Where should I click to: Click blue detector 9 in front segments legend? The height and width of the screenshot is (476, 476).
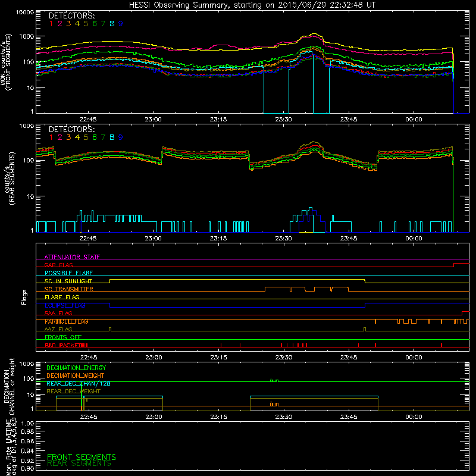[121, 24]
